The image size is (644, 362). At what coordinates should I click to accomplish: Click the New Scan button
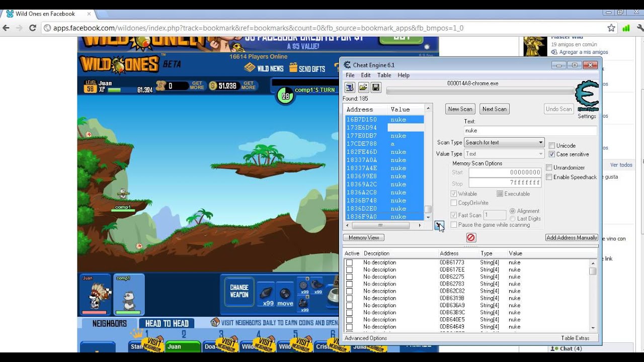460,109
